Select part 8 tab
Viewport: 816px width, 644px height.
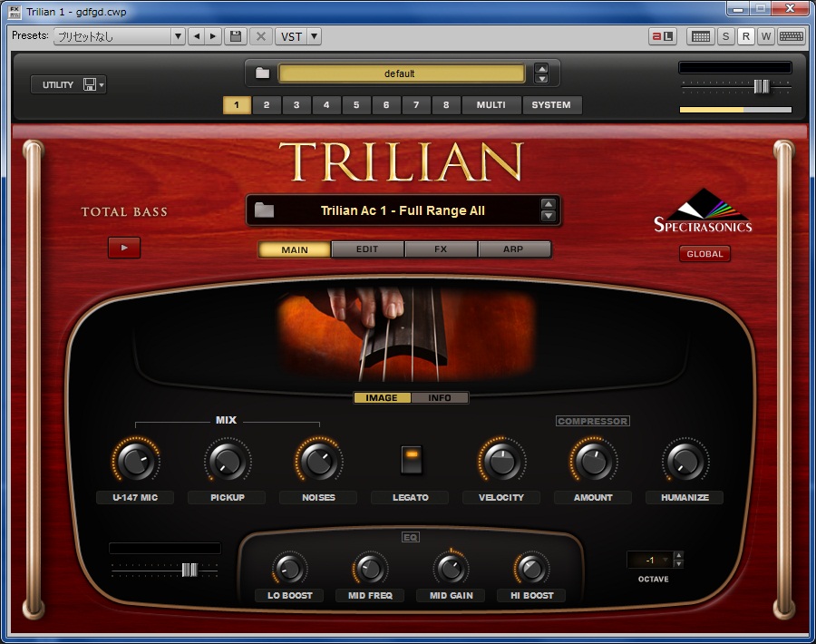(x=446, y=104)
